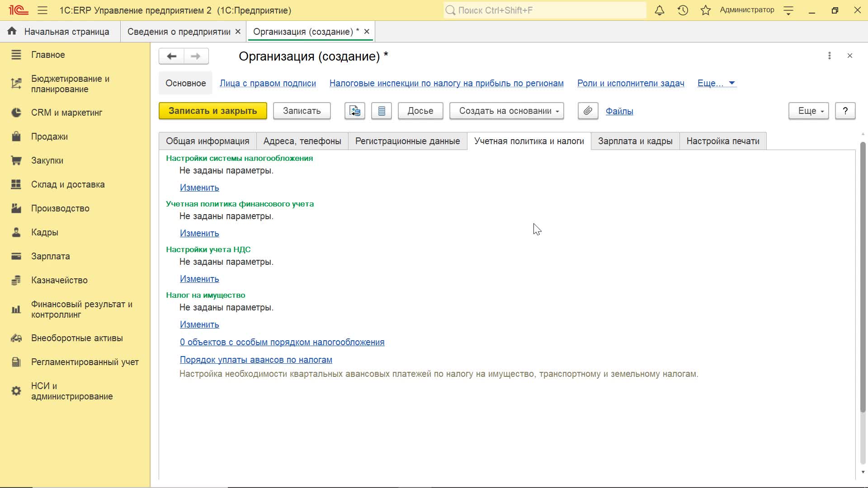Click Записать и закрыть button
Screen dimensions: 868x488
(212, 111)
